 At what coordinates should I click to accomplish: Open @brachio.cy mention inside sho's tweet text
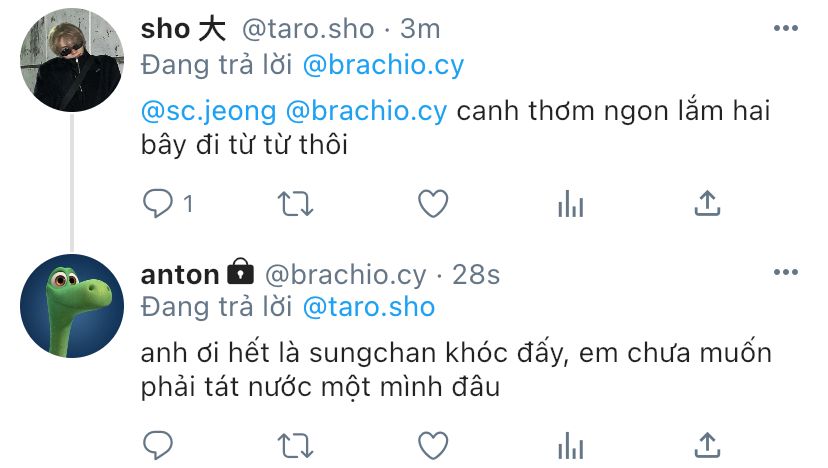(x=366, y=111)
